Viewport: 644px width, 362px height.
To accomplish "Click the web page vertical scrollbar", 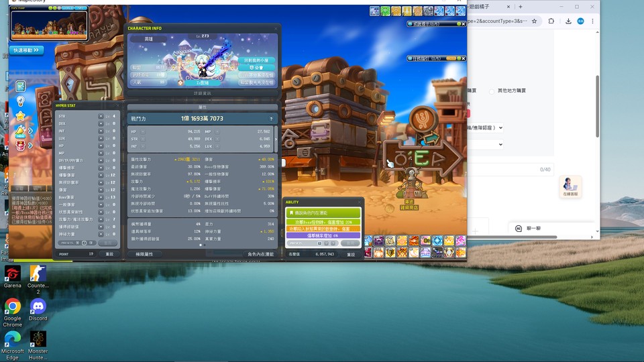I will [597, 107].
